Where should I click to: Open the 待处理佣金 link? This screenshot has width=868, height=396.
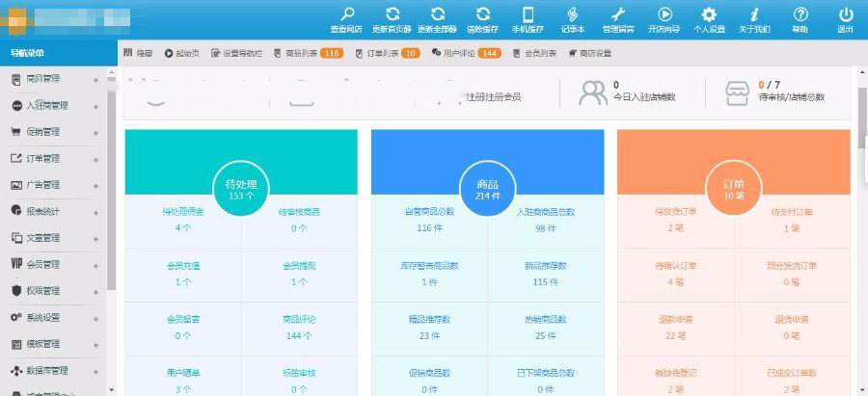182,212
